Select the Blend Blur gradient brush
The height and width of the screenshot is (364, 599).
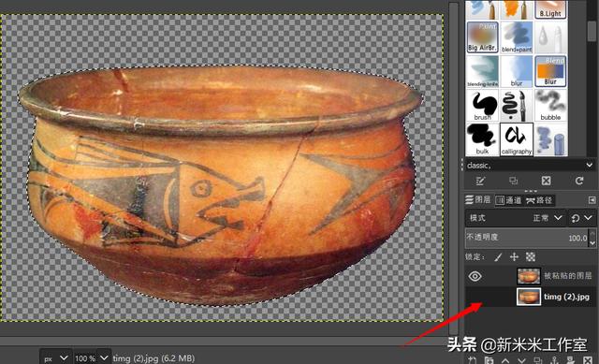[550, 71]
